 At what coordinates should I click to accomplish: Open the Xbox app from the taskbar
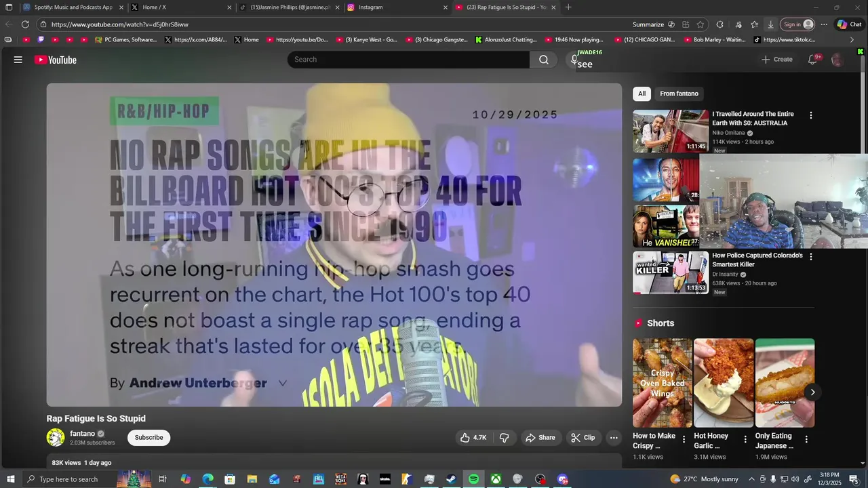496,479
